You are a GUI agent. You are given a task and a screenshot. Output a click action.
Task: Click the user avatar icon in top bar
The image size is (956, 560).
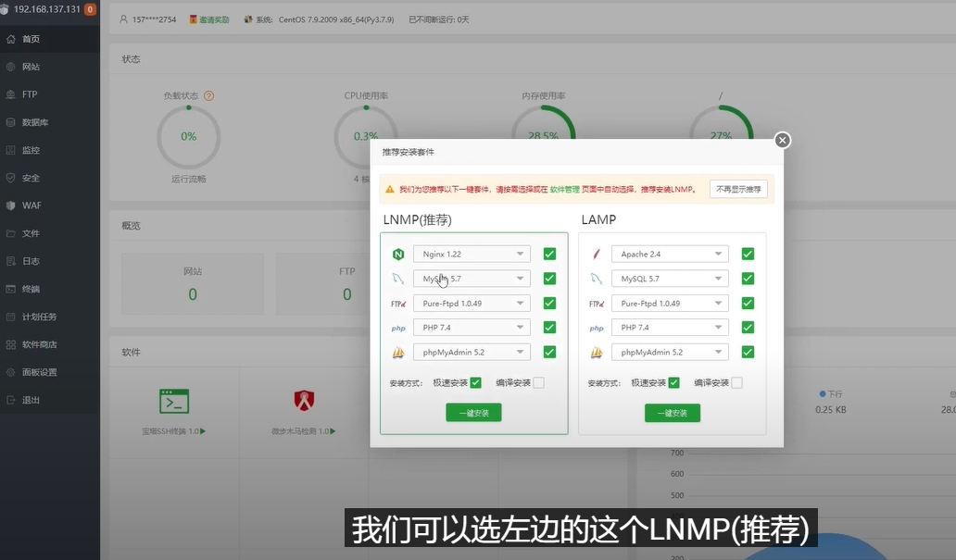tap(124, 19)
